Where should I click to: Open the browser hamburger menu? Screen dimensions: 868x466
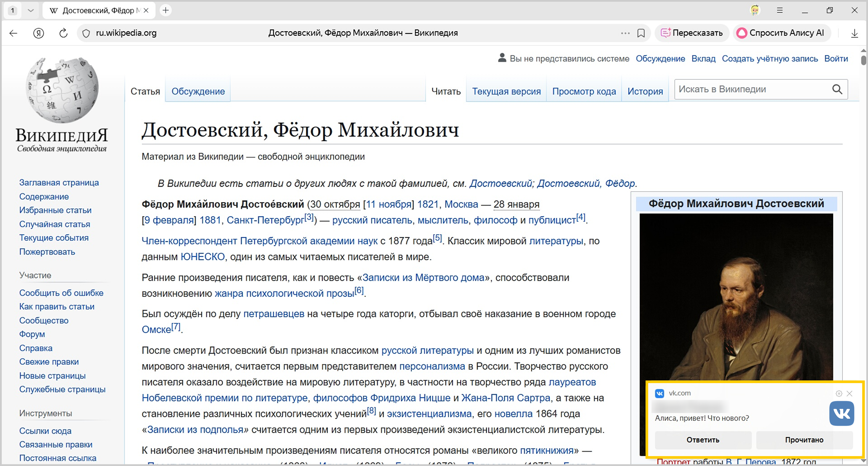pyautogui.click(x=780, y=10)
